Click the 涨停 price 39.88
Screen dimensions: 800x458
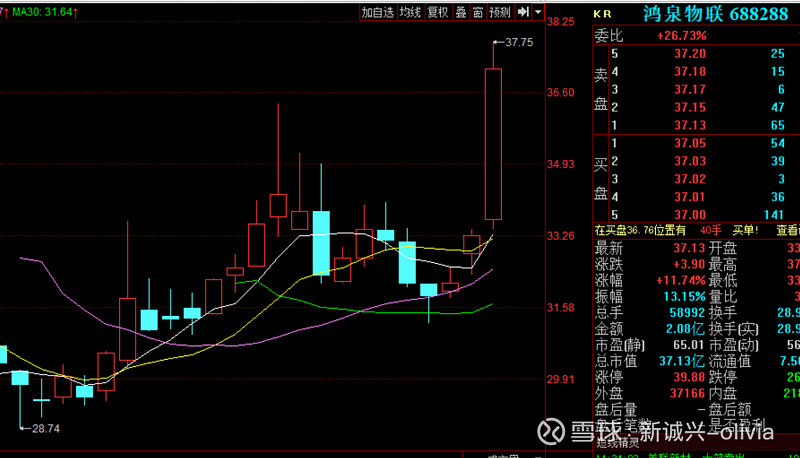689,377
